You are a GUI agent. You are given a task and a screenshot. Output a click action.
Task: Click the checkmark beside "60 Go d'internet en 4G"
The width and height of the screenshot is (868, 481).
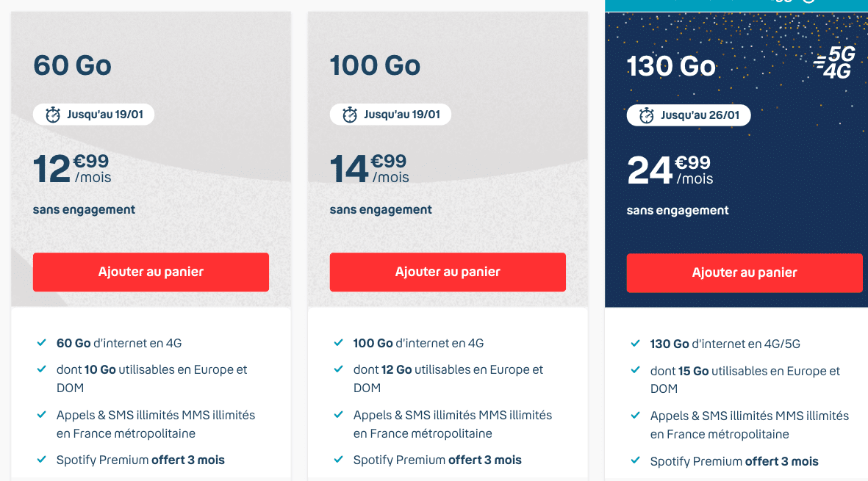[x=42, y=342]
